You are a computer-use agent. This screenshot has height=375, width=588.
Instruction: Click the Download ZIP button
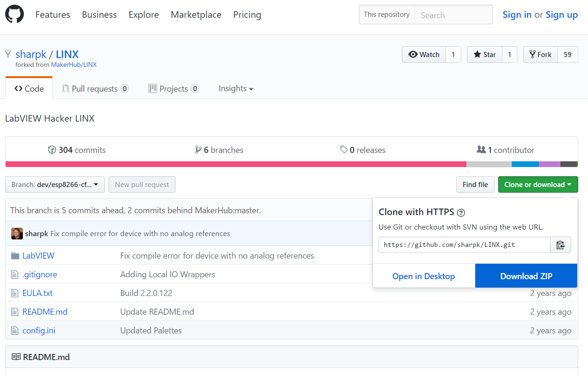pyautogui.click(x=526, y=276)
